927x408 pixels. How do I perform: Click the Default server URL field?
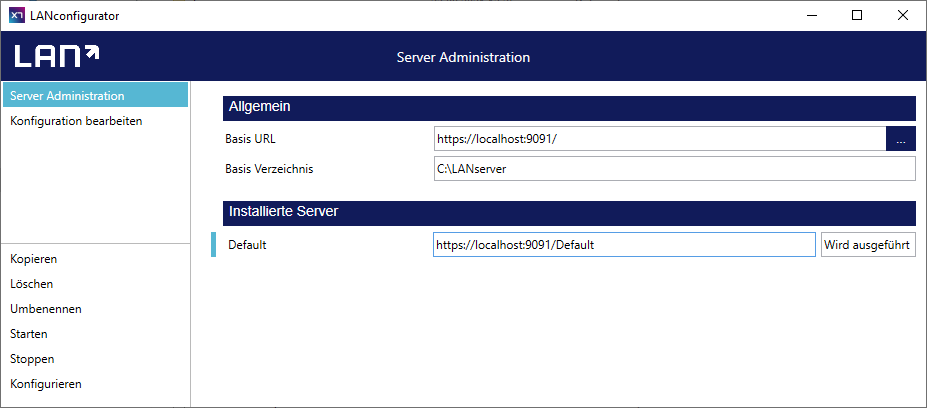[623, 245]
